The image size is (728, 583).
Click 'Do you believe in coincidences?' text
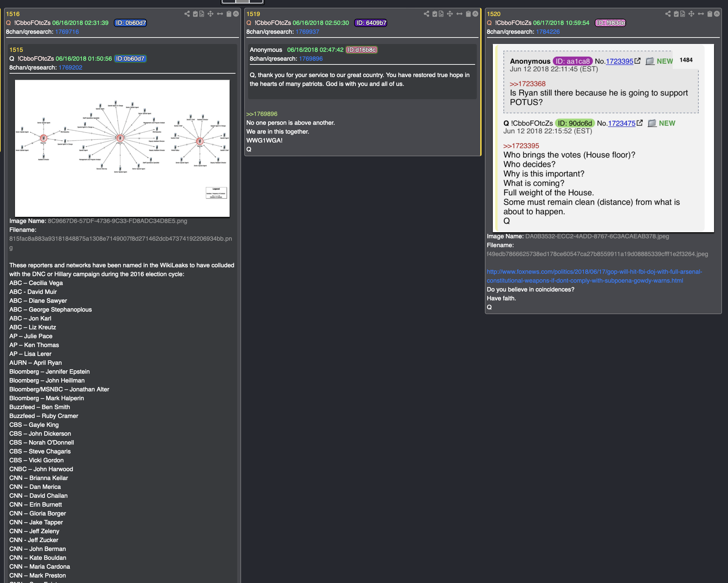click(530, 289)
